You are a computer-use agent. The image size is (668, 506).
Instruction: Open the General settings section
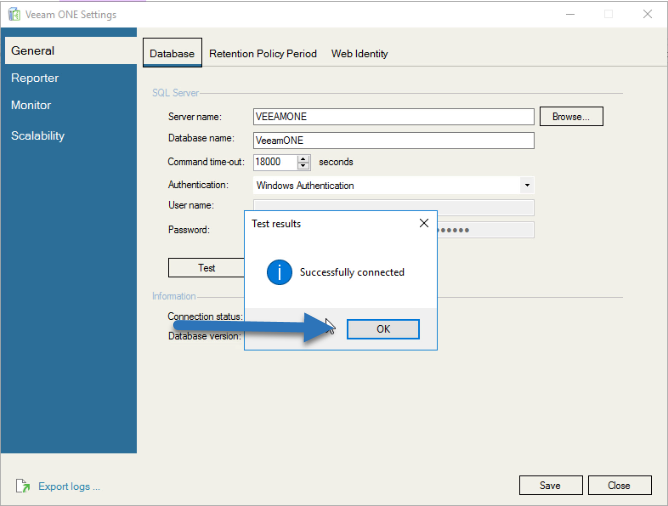tap(71, 51)
